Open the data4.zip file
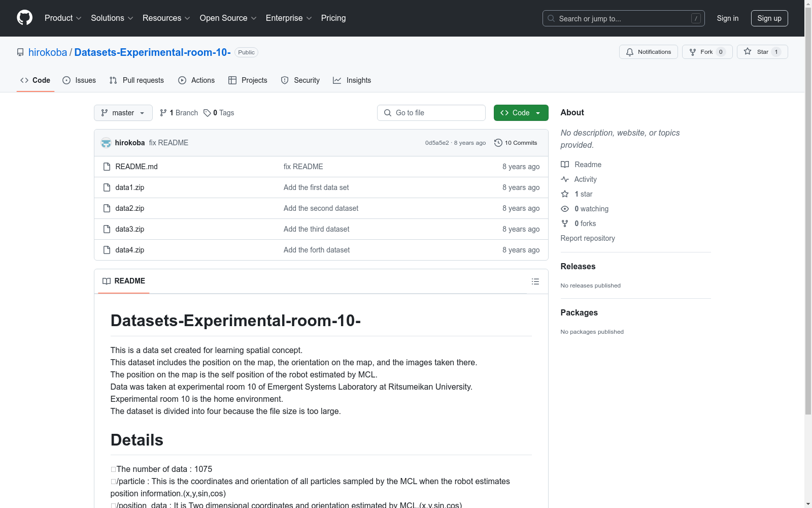812x508 pixels. point(130,250)
